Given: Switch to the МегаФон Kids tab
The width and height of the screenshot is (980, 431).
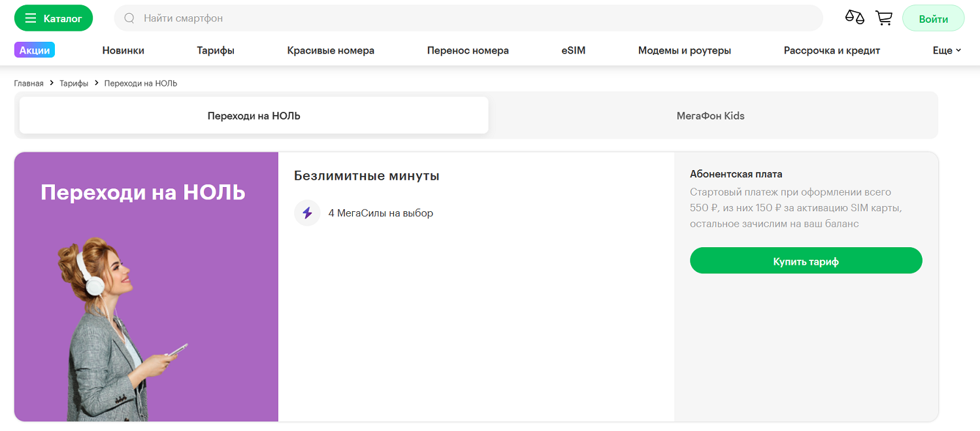Looking at the screenshot, I should 711,116.
